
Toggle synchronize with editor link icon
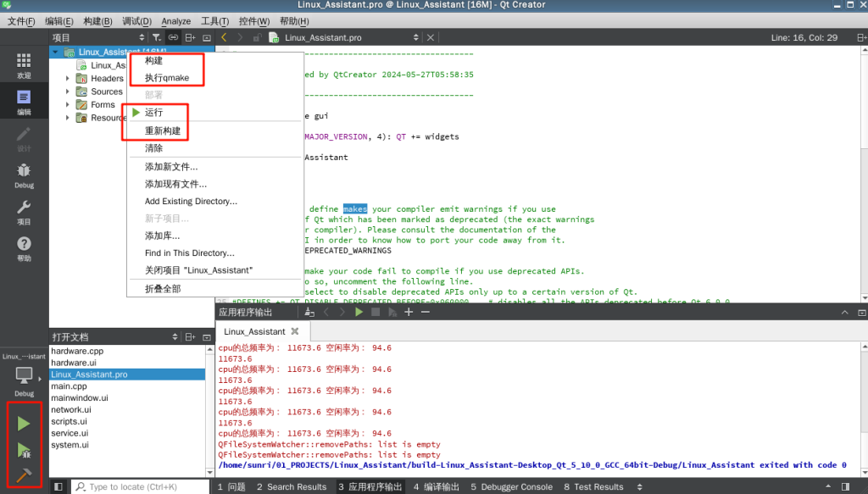click(173, 37)
